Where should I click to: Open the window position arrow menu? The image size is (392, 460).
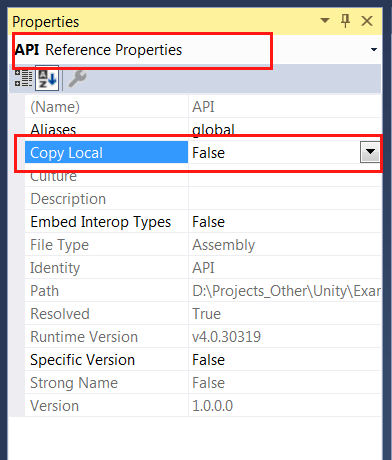tap(325, 21)
